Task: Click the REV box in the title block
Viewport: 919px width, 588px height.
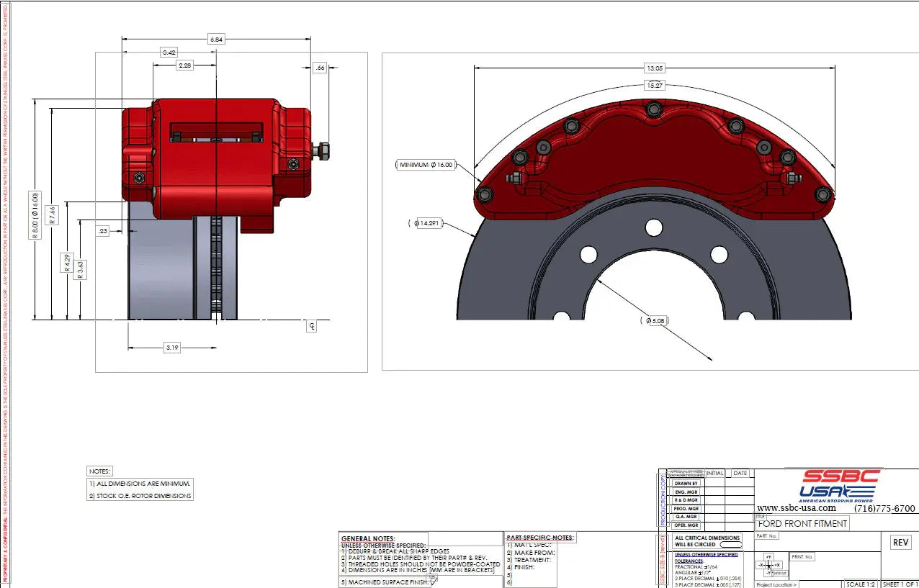Action: point(900,543)
